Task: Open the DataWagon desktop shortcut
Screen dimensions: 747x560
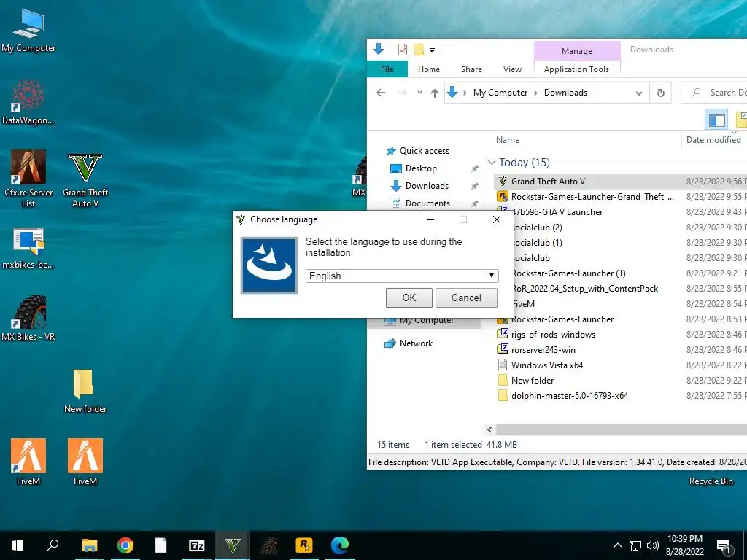Action: pyautogui.click(x=28, y=102)
